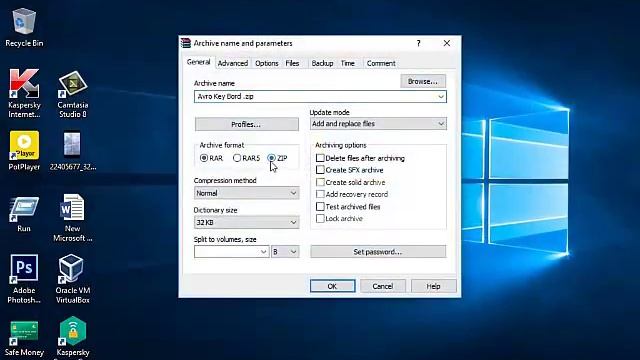Select the RAR5 archive format
Screen dimensions: 640x360
(246, 158)
